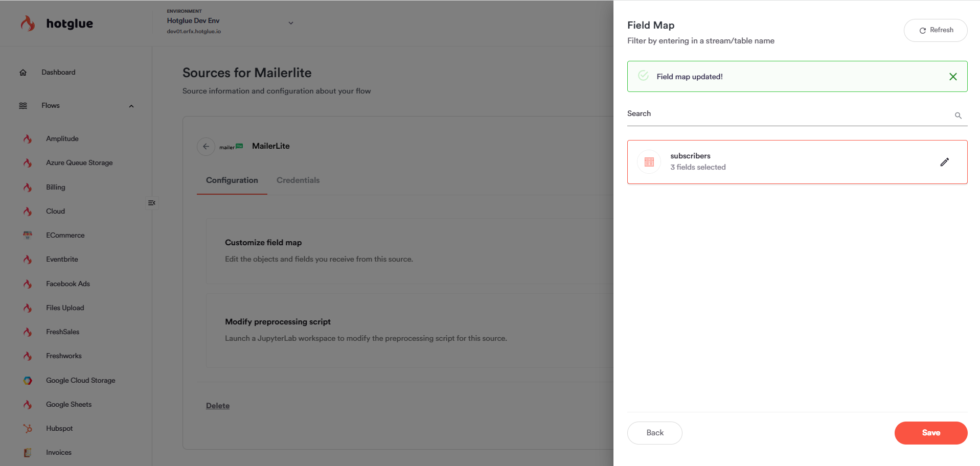980x466 pixels.
Task: Click the pencil edit icon for subscribers
Action: click(944, 162)
